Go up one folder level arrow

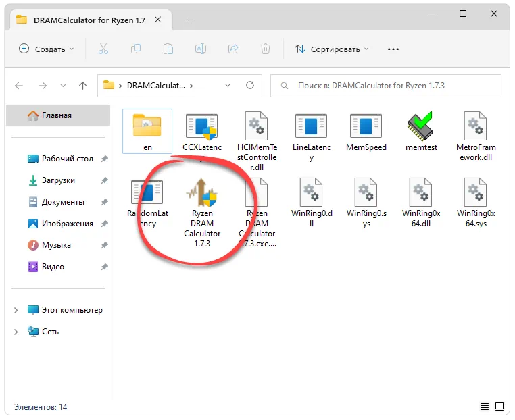pos(82,86)
